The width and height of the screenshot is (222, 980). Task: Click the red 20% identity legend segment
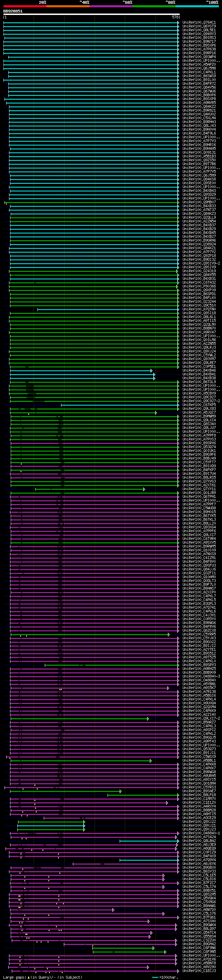tap(25, 6)
